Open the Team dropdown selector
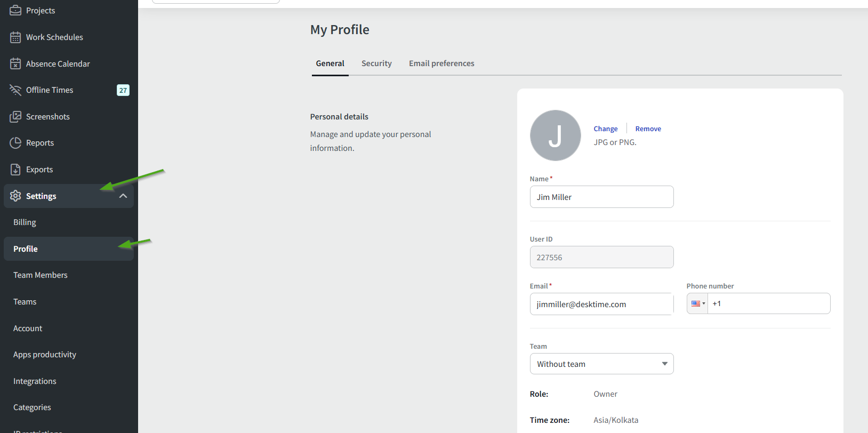Viewport: 868px width, 433px height. (x=601, y=364)
